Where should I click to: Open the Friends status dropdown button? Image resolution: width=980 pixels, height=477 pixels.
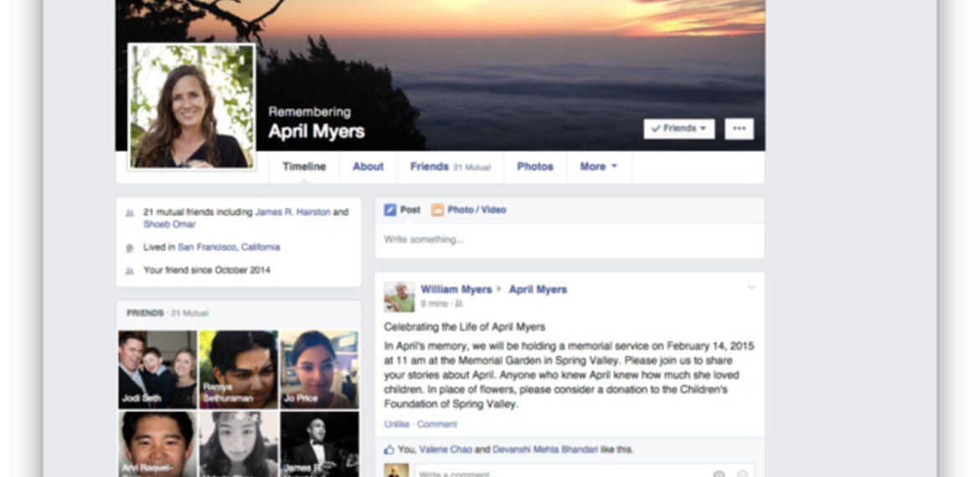pyautogui.click(x=678, y=129)
